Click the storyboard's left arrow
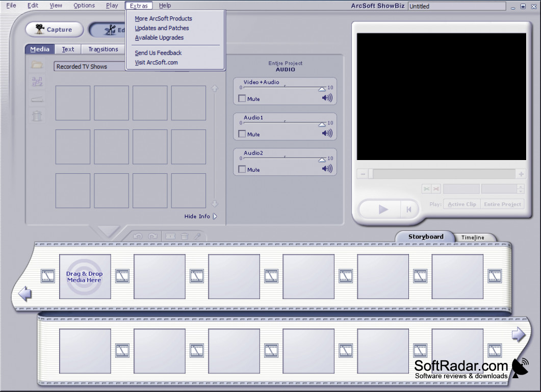Screen dimensions: 541x392 [24, 294]
